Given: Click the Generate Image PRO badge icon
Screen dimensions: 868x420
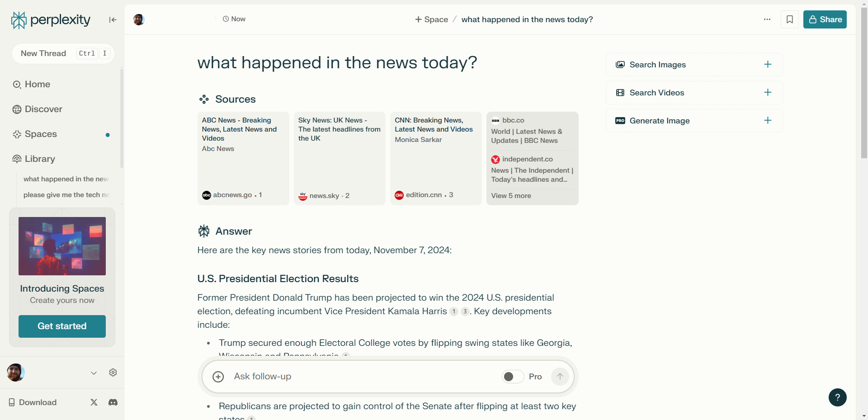Looking at the screenshot, I should pos(620,121).
